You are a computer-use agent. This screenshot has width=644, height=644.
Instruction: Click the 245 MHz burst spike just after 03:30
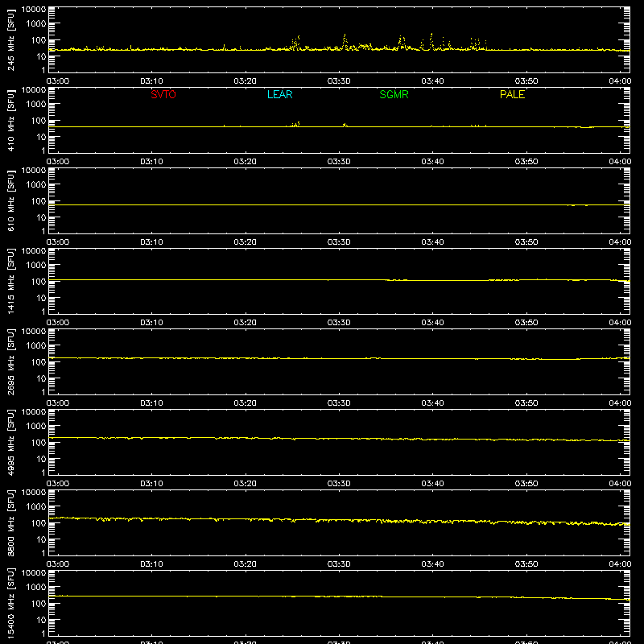coord(345,42)
